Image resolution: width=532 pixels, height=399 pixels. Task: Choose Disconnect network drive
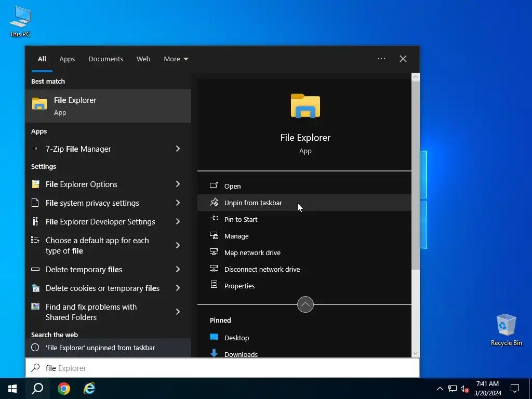click(304, 269)
